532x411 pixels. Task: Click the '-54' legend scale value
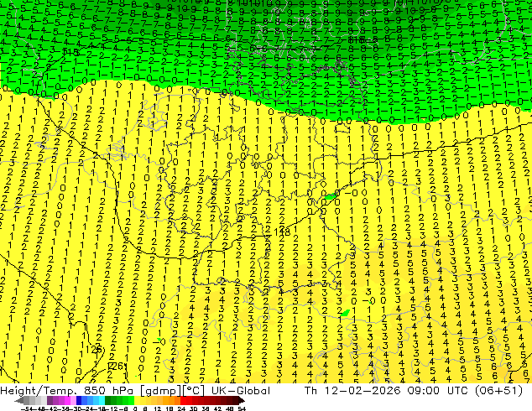pyautogui.click(x=27, y=408)
